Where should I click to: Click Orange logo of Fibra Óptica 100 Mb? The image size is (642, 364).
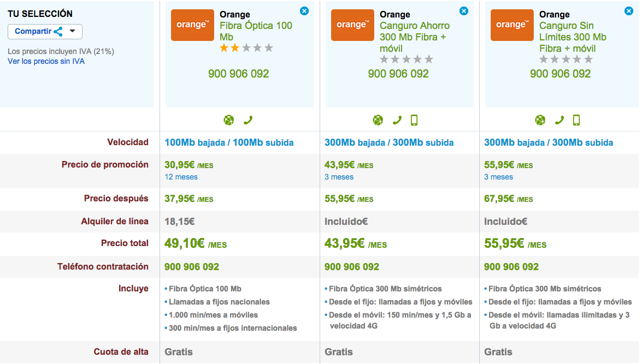click(x=192, y=25)
